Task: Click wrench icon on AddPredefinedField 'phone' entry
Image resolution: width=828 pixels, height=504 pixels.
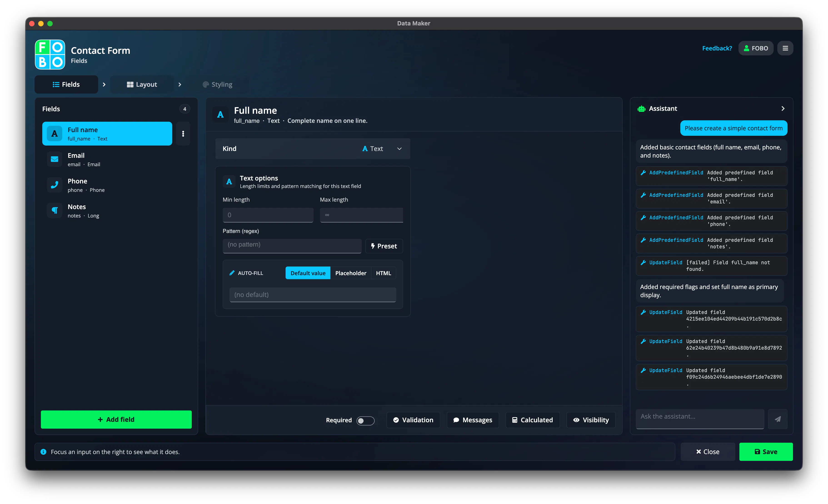Action: 643,217
